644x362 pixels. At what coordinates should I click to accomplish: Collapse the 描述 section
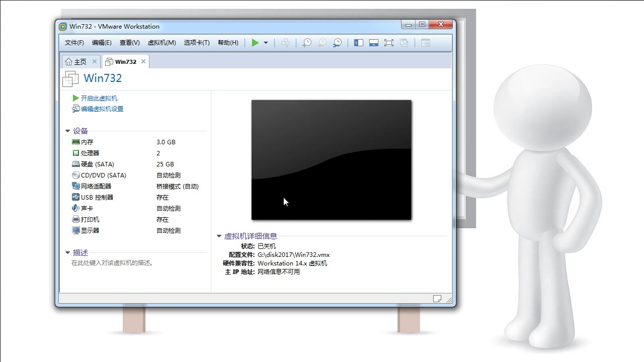click(67, 253)
